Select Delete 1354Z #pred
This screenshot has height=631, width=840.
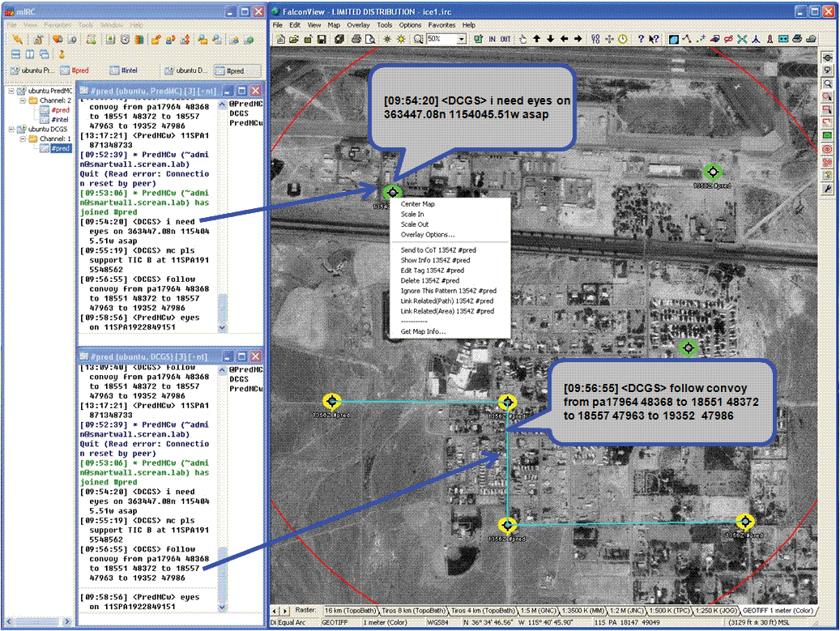pos(429,281)
